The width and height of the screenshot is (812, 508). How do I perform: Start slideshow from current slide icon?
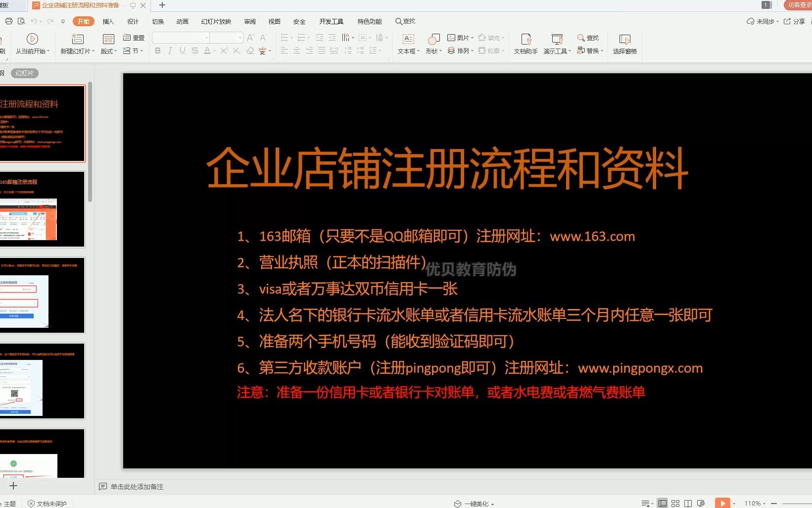click(32, 39)
